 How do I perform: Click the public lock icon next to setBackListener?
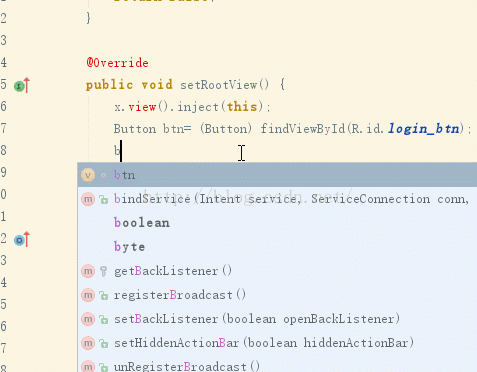(x=104, y=319)
